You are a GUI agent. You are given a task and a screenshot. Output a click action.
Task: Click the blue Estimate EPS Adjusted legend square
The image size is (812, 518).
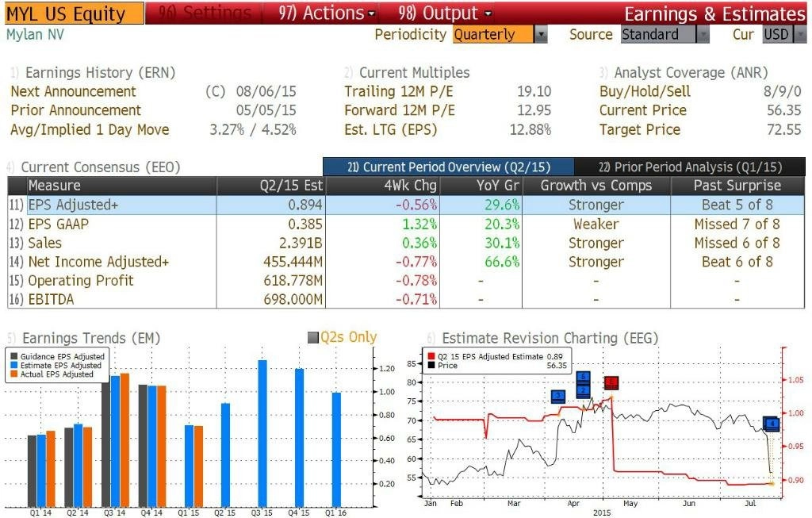tap(14, 365)
